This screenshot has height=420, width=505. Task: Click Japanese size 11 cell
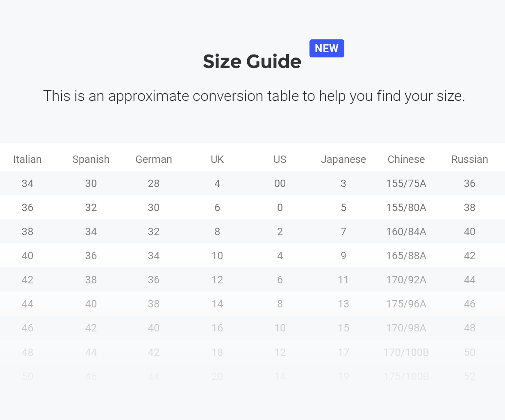click(x=343, y=280)
